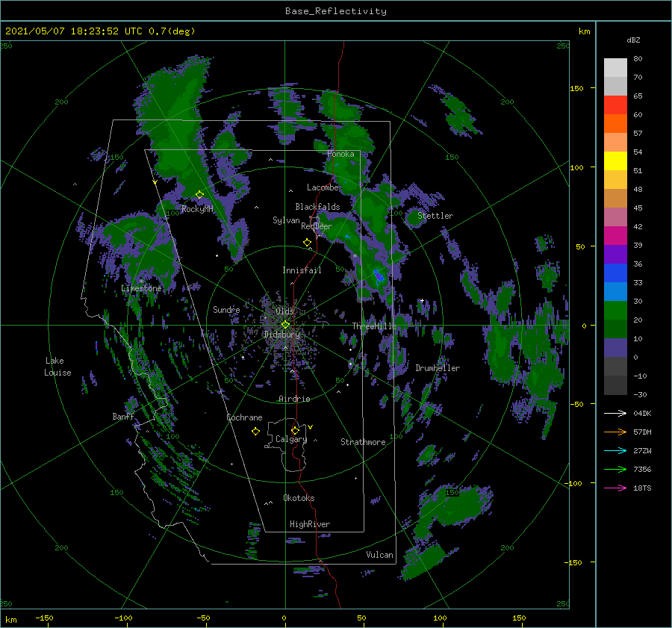
Task: Click the Stettler label
Action: 435,216
